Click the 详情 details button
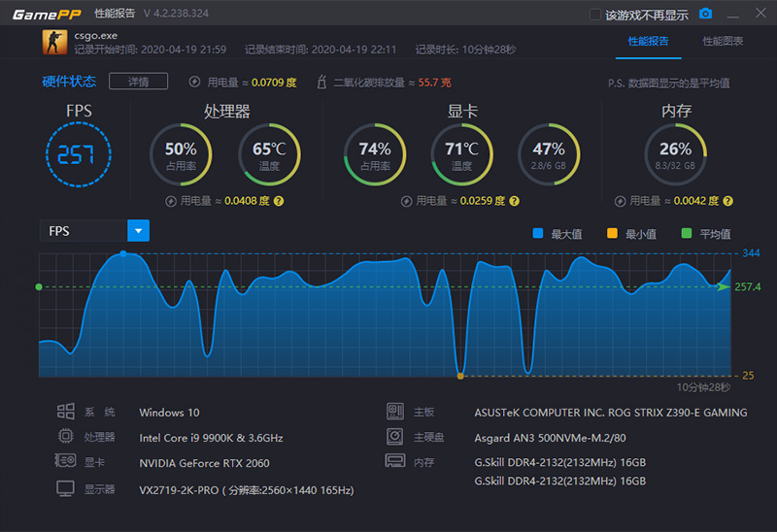 point(138,82)
